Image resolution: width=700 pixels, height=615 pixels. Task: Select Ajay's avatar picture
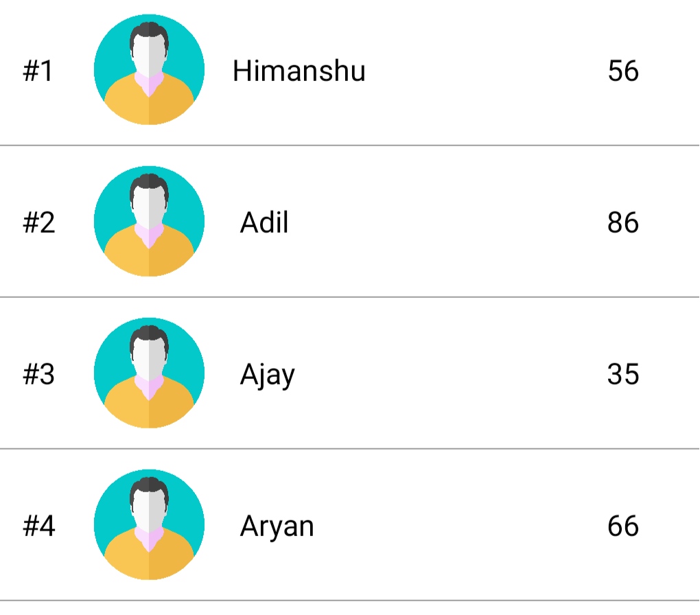(149, 373)
